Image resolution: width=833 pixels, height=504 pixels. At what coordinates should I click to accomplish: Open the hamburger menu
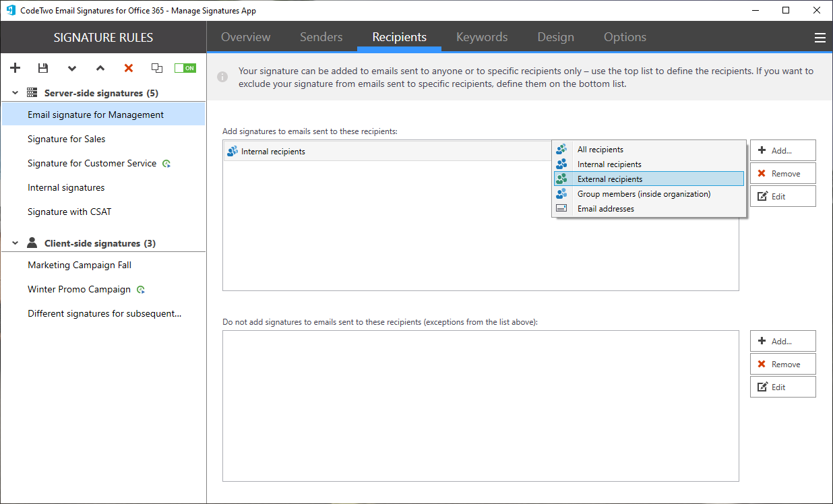[x=820, y=38]
